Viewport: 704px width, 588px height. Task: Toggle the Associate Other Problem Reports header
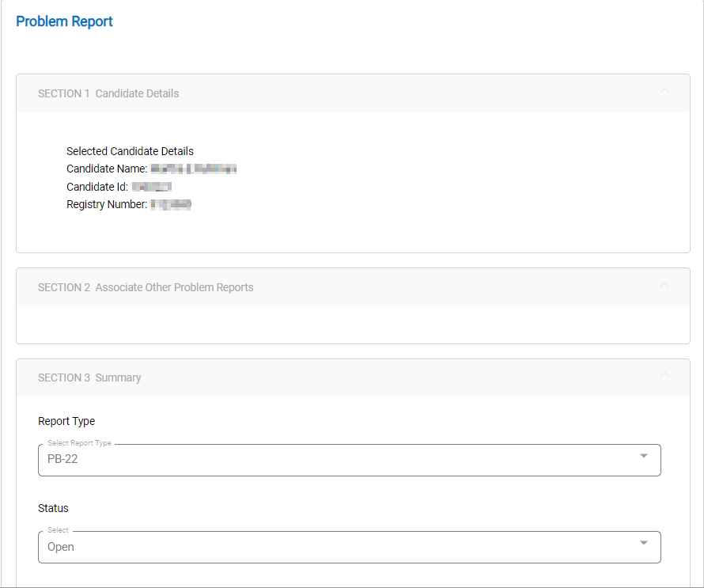146,287
